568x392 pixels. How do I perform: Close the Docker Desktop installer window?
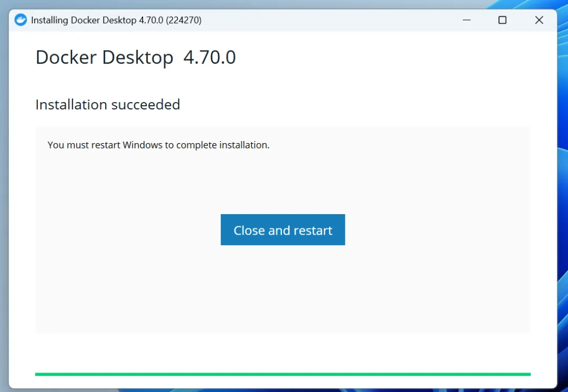tap(539, 20)
